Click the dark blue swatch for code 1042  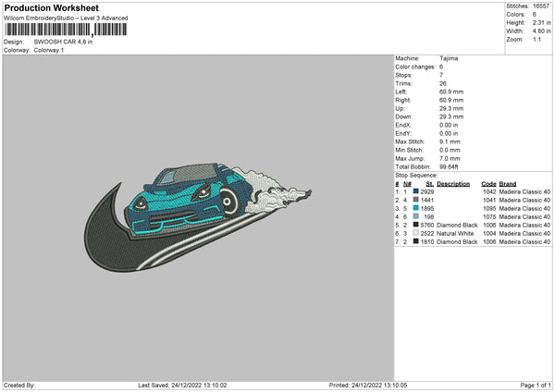pyautogui.click(x=416, y=191)
